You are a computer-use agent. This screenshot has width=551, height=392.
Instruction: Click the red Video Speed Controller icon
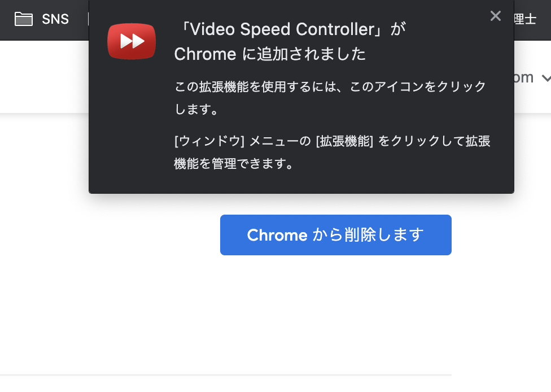(132, 41)
